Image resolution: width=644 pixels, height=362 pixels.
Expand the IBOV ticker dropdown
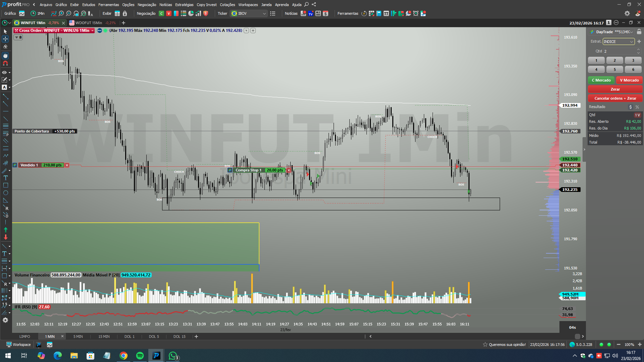[x=264, y=14]
